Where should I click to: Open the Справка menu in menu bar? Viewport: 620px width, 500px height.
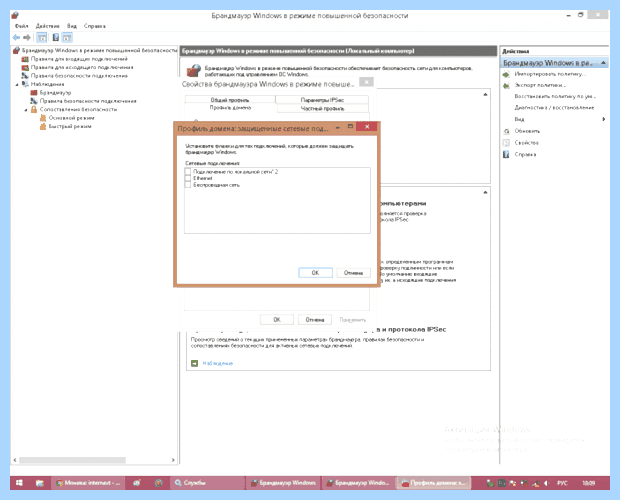95,26
